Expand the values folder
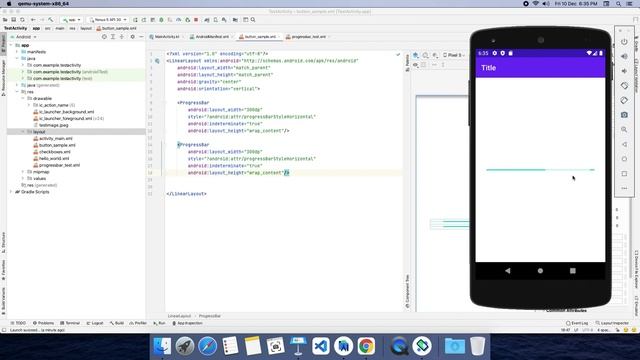The height and width of the screenshot is (360, 640). coord(23,178)
